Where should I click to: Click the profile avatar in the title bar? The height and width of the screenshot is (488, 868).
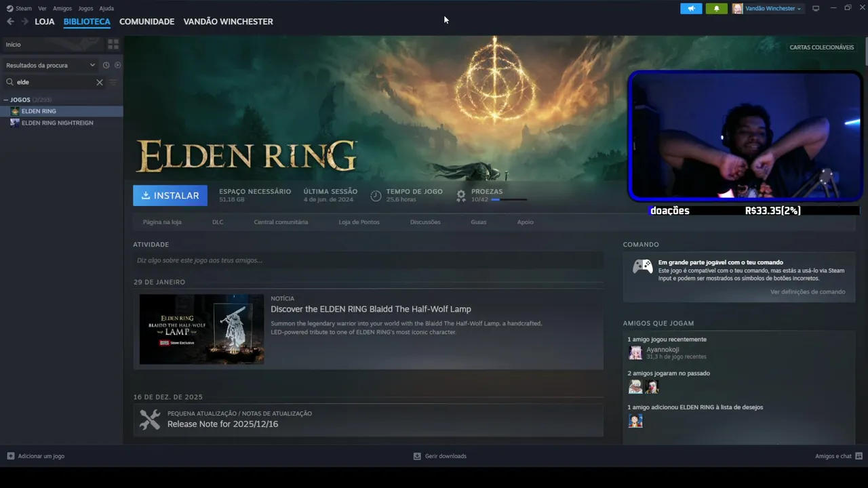[x=737, y=8]
